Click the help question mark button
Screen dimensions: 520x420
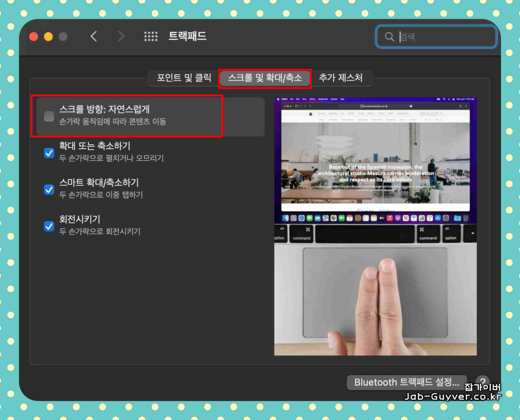click(483, 381)
